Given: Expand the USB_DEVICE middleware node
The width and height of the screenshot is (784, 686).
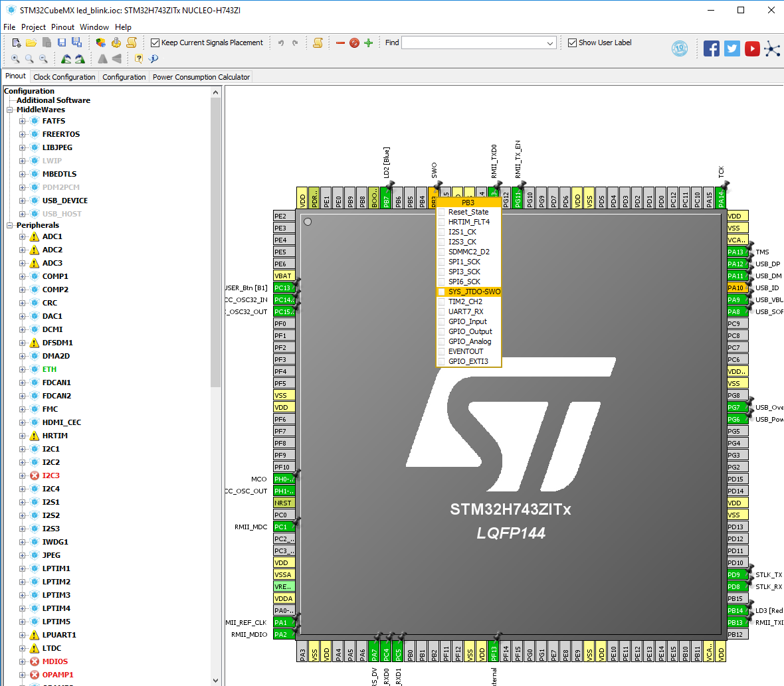Looking at the screenshot, I should (x=22, y=201).
